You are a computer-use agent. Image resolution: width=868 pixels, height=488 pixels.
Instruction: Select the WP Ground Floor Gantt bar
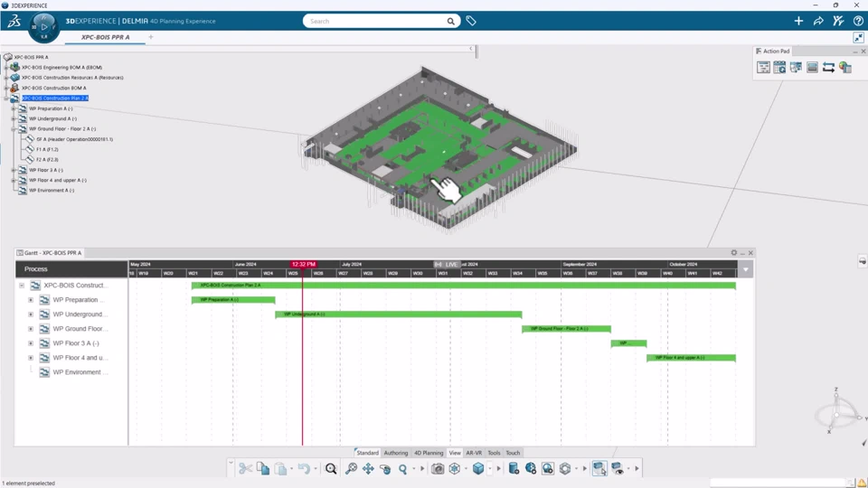(566, 329)
